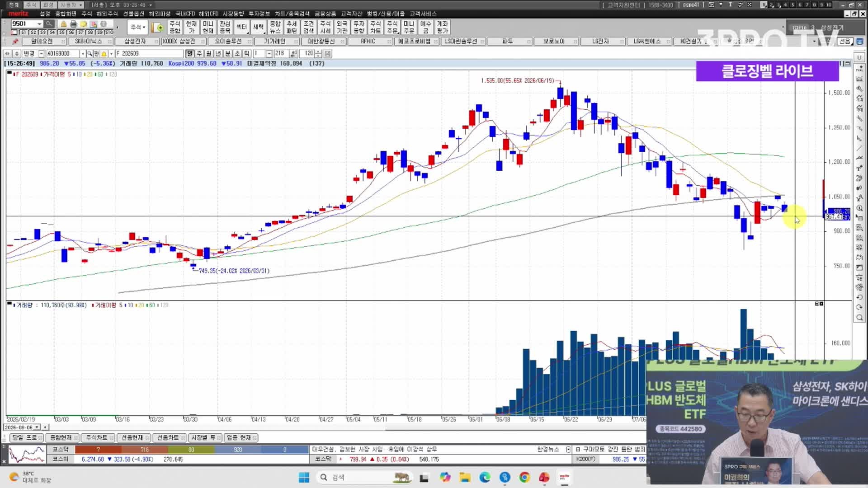Image resolution: width=868 pixels, height=488 pixels.
Task: Open the 주식 dropdown in the toolbar
Action: tap(137, 27)
